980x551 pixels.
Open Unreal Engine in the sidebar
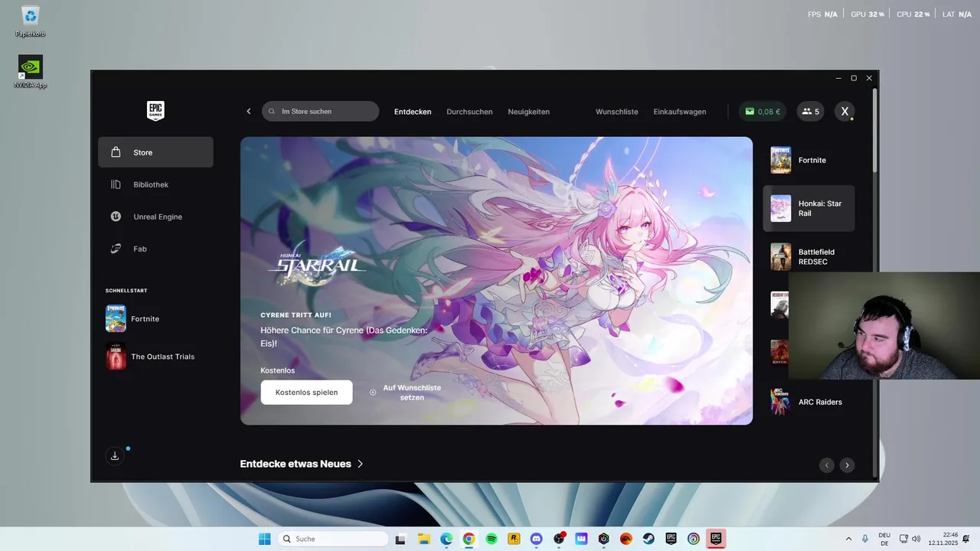coord(155,217)
